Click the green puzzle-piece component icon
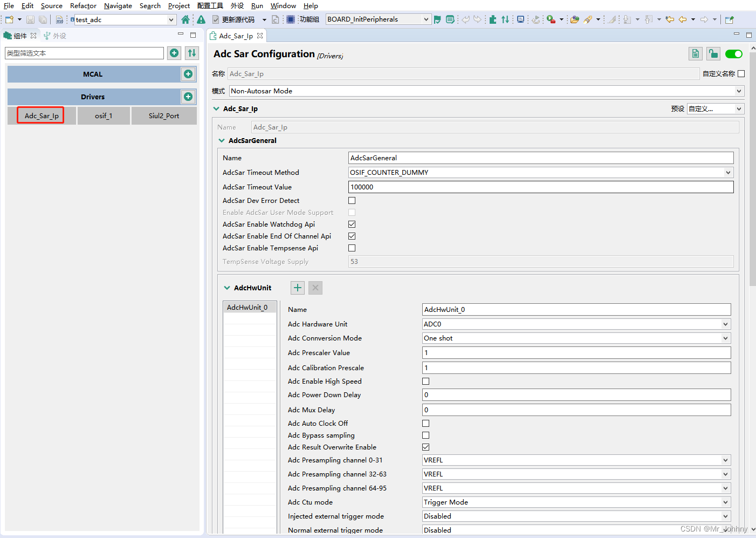Screen dimensions: 756x538 (x=493, y=19)
